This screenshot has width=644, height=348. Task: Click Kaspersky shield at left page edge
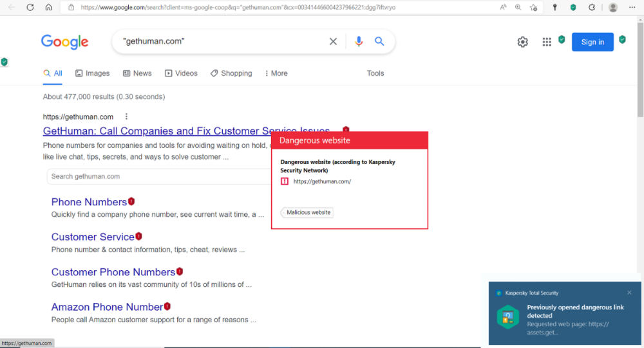pyautogui.click(x=4, y=62)
